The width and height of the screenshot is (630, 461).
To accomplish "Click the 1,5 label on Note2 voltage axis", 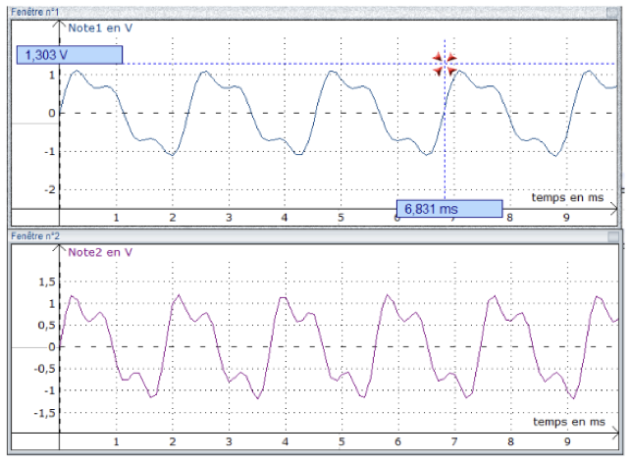I will pos(45,282).
